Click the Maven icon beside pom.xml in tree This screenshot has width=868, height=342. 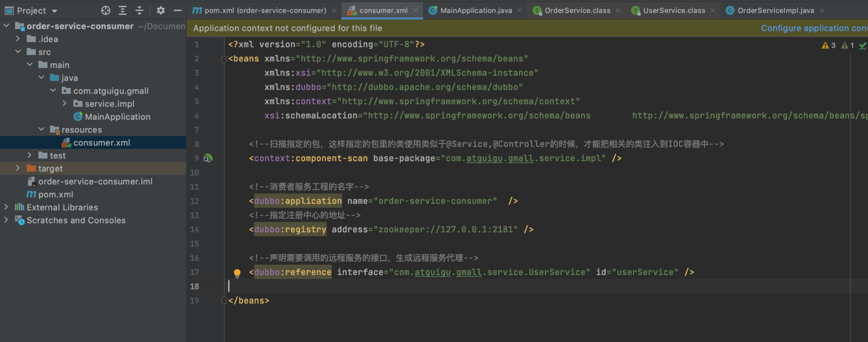31,194
